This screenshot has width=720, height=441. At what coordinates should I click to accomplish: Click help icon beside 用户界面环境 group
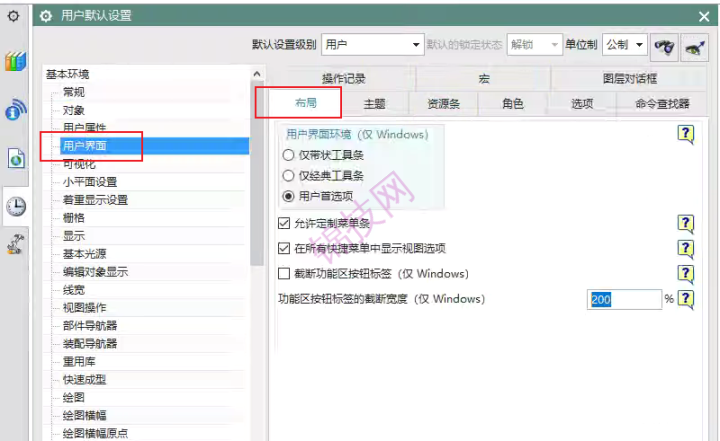686,134
